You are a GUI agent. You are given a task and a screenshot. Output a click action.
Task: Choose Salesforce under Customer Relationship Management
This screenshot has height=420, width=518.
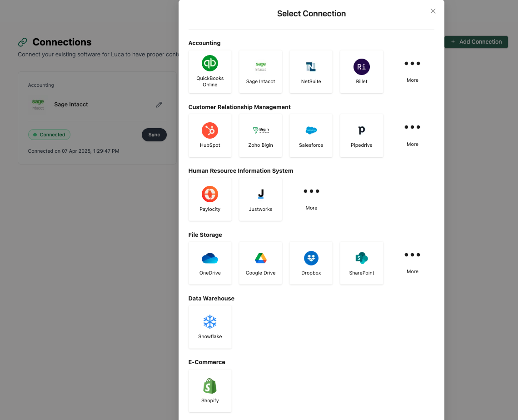(x=311, y=135)
